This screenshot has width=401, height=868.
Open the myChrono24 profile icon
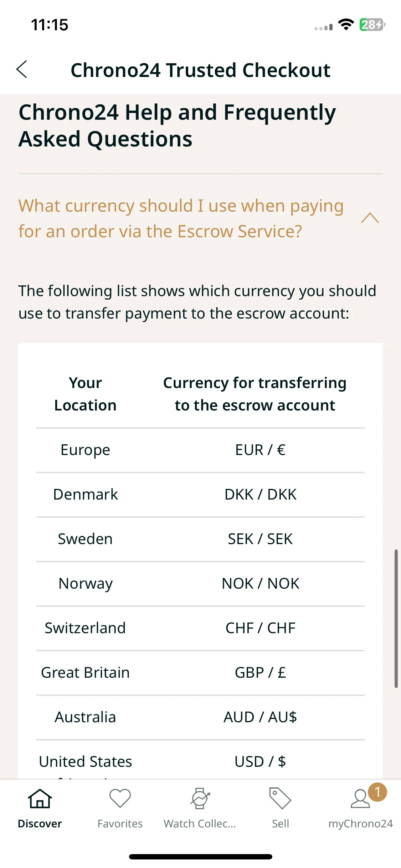pos(360,799)
